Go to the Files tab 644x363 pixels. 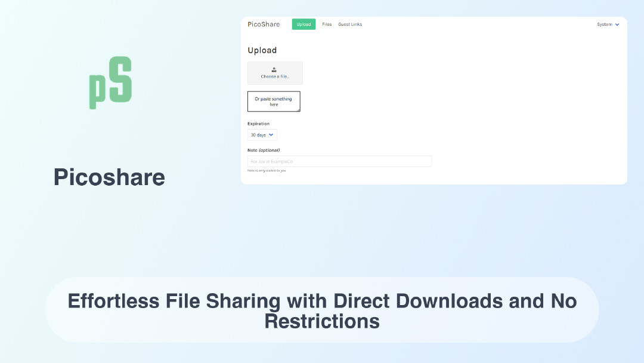coord(327,24)
